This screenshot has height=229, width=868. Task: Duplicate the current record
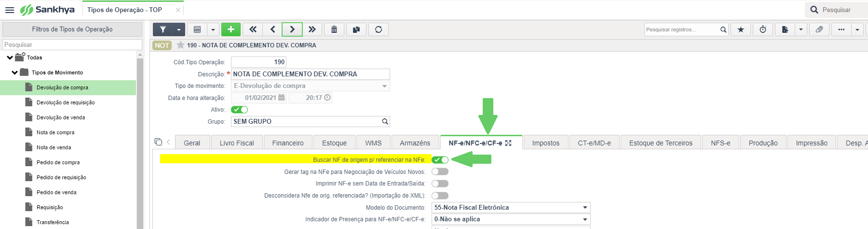point(356,29)
